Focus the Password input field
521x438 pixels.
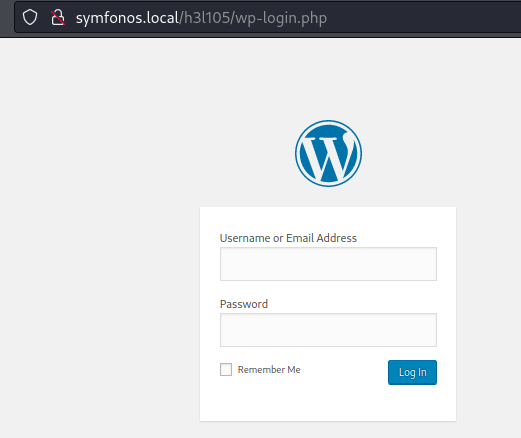pos(328,330)
